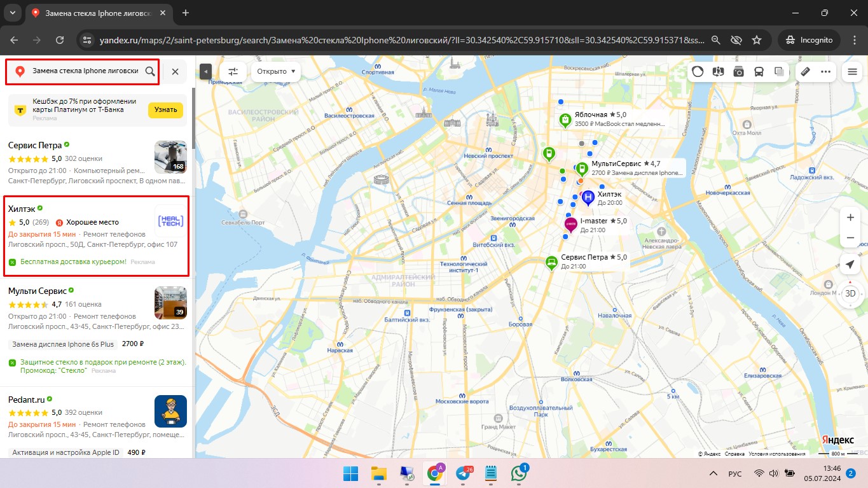Screen dimensions: 868x488
Task: Switch the РУС keyboard language indicator
Action: tap(735, 473)
